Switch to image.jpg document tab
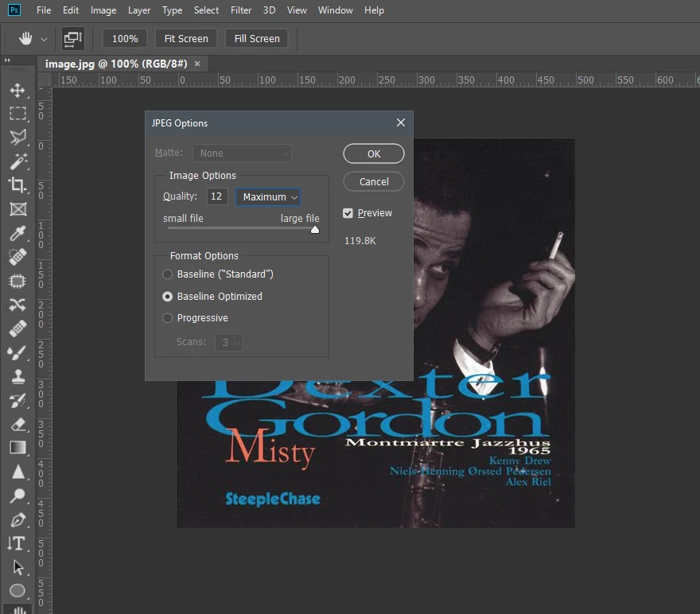Image resolution: width=700 pixels, height=614 pixels. coord(116,64)
